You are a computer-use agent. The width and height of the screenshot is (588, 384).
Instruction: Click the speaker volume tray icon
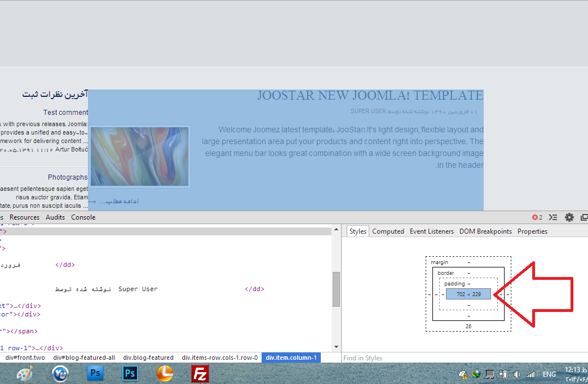517,374
